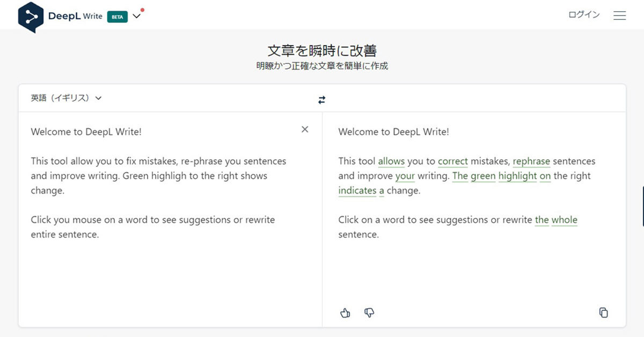Click the highlighted word "whole"
Screen dimensions: 644x337
point(565,219)
